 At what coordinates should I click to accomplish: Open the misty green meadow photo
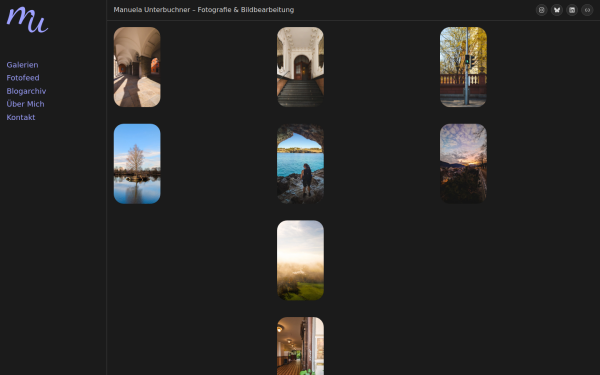pos(300,260)
